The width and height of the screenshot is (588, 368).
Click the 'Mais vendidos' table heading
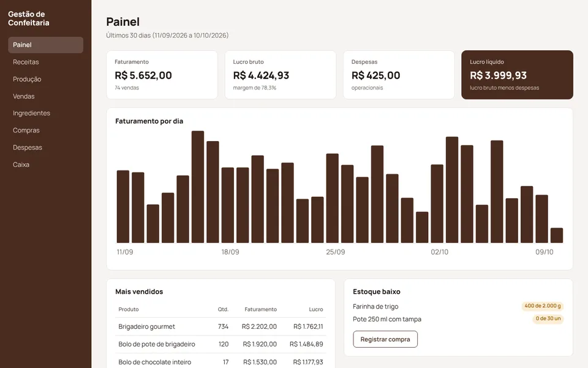139,291
